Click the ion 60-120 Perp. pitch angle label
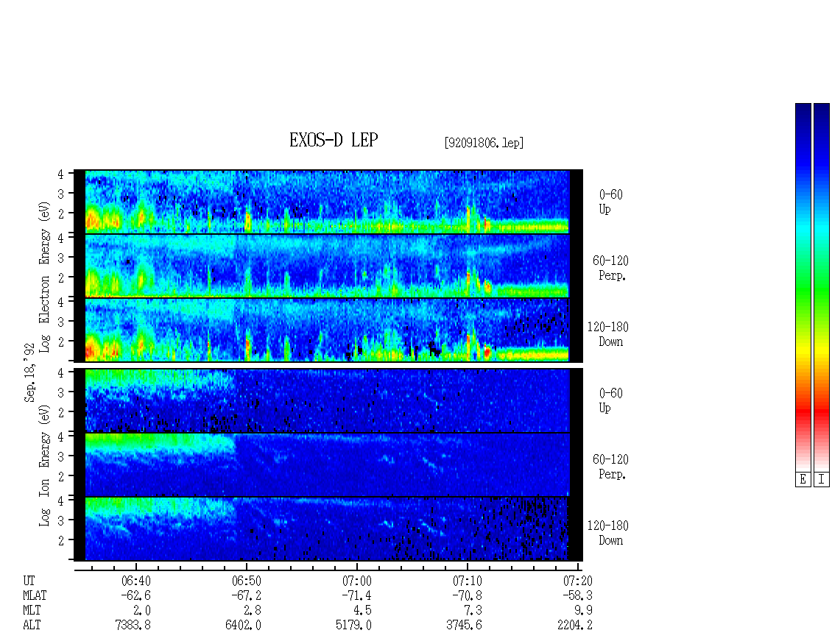Image resolution: width=832 pixels, height=644 pixels. (610, 467)
